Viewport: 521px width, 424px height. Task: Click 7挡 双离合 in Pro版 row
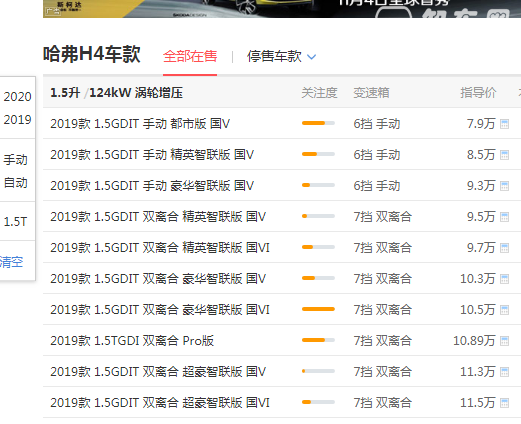pyautogui.click(x=383, y=341)
